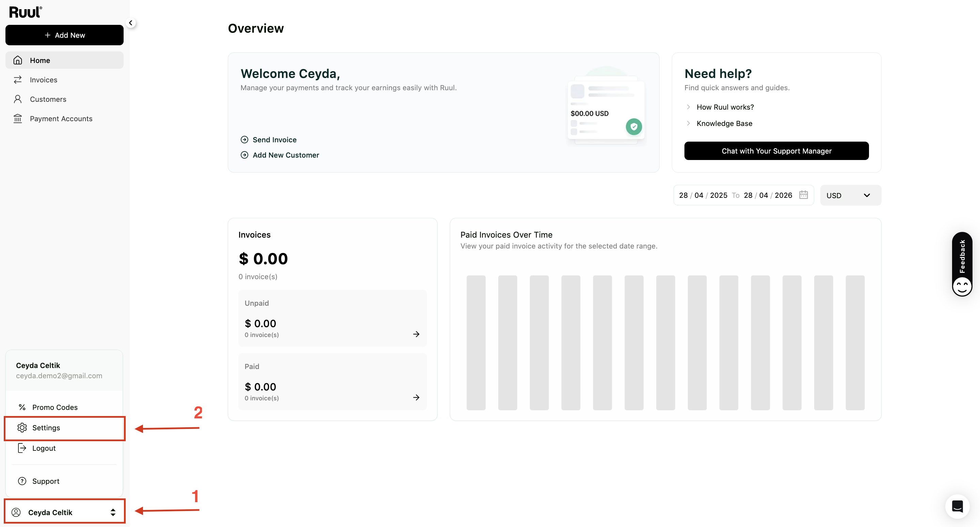Open Settings from user menu
Image resolution: width=980 pixels, height=527 pixels.
click(64, 428)
